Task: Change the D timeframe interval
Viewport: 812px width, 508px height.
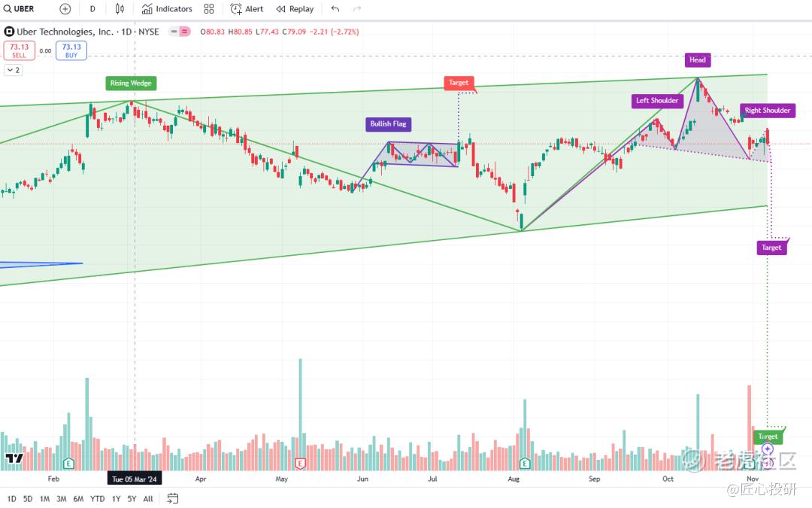Action: click(92, 9)
